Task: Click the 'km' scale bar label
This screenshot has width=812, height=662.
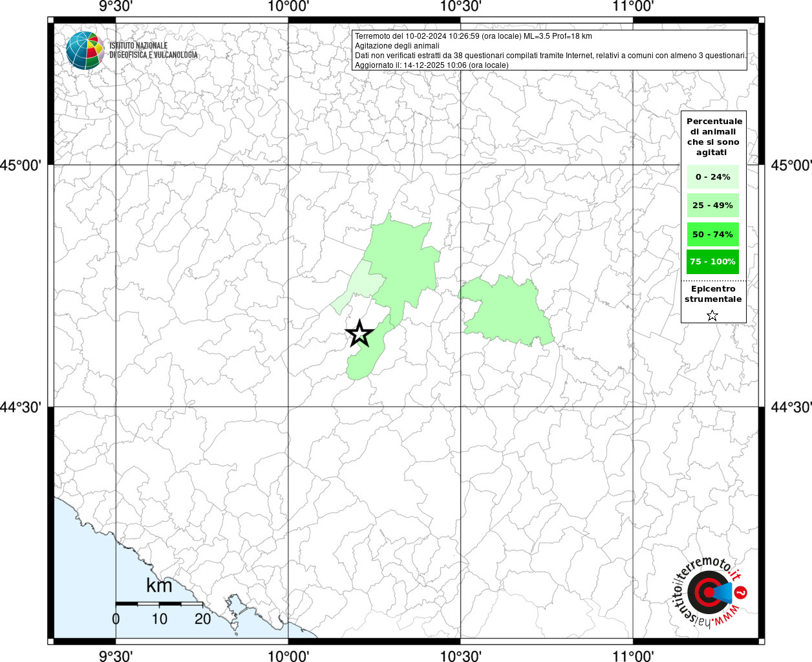Action: point(159,586)
